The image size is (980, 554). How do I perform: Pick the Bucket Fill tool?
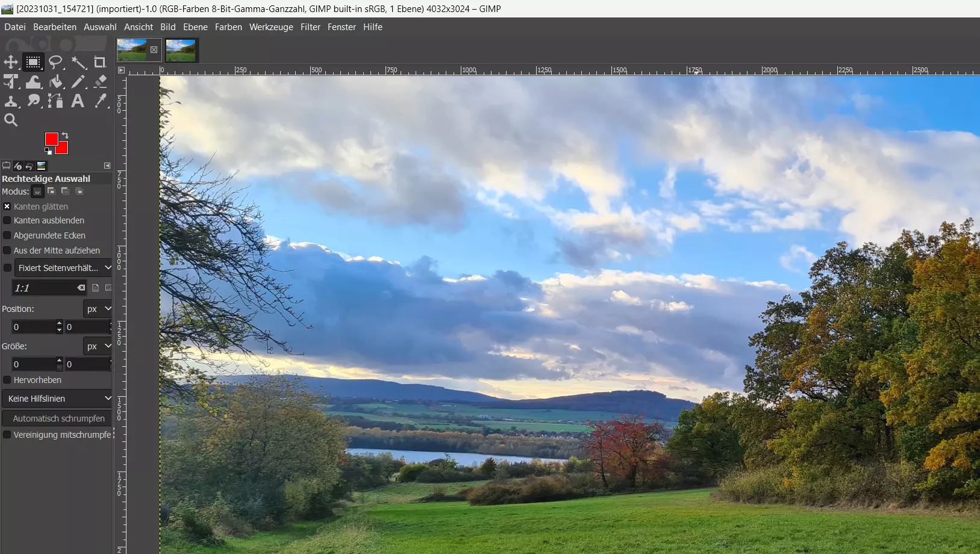click(x=55, y=82)
